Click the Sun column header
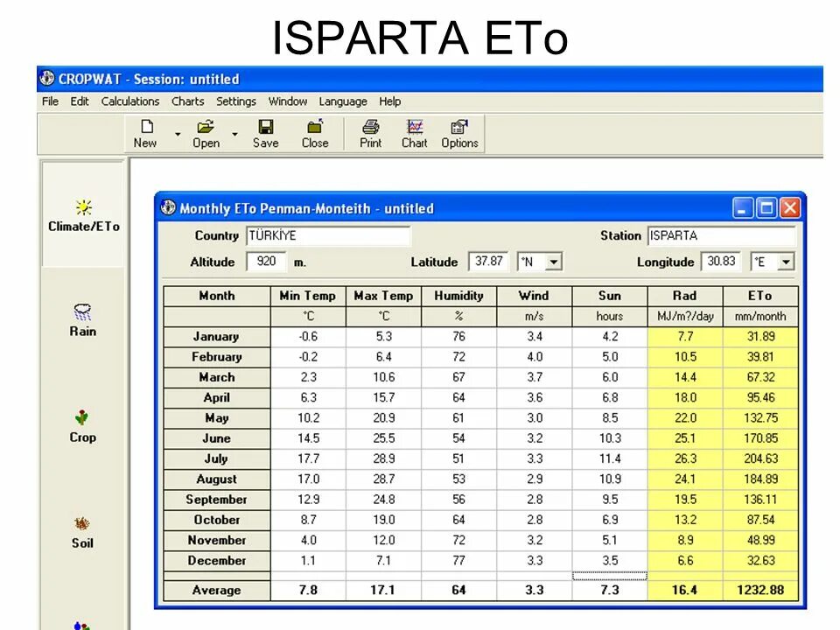This screenshot has height=630, width=840. point(610,296)
